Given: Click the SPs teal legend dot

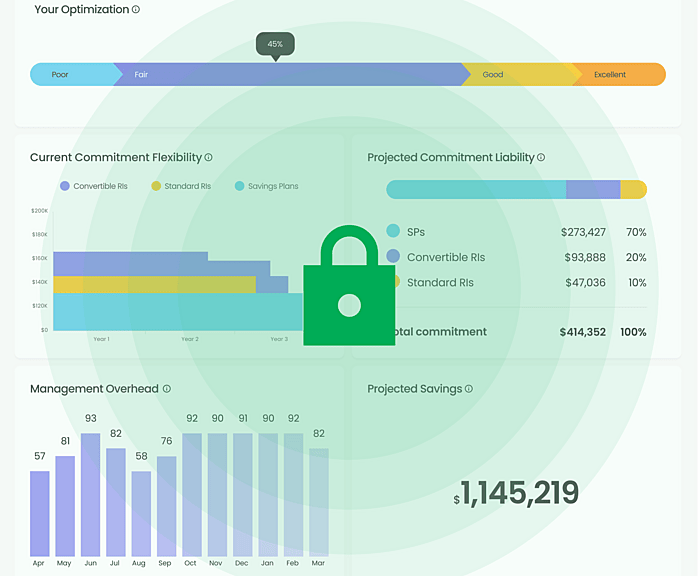Looking at the screenshot, I should tap(393, 231).
